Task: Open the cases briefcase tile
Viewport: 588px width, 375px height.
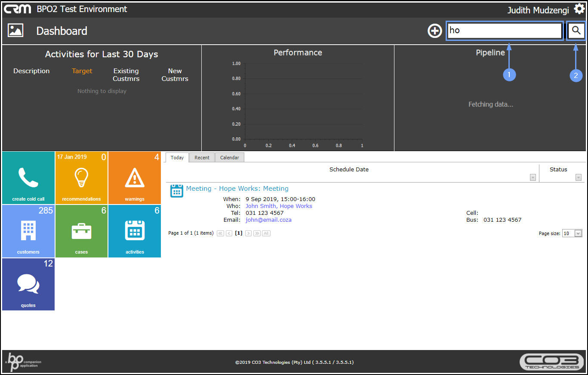Action: point(82,231)
